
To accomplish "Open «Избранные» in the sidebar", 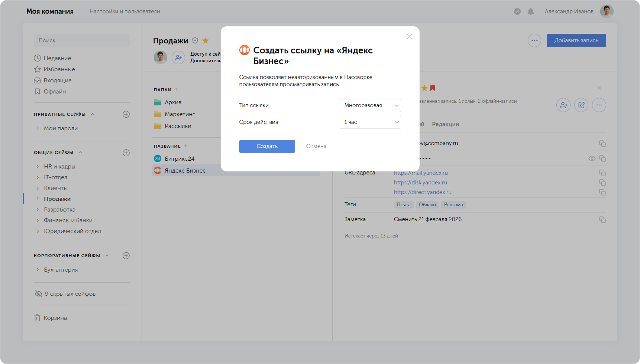I will [54, 69].
